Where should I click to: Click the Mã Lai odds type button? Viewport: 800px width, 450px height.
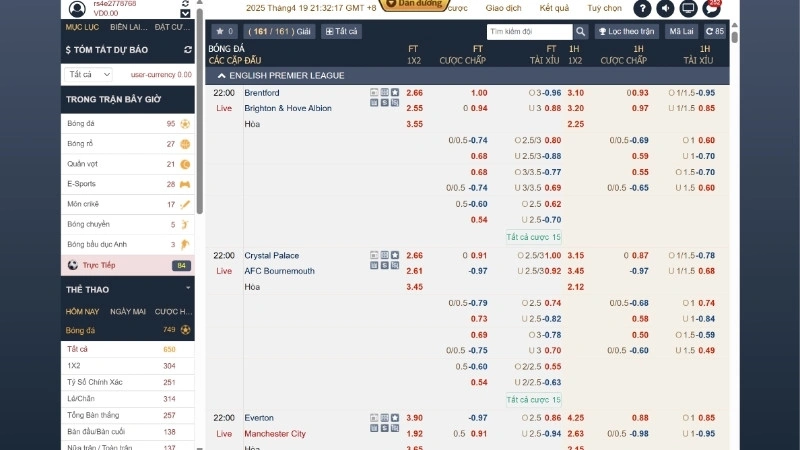tap(681, 32)
